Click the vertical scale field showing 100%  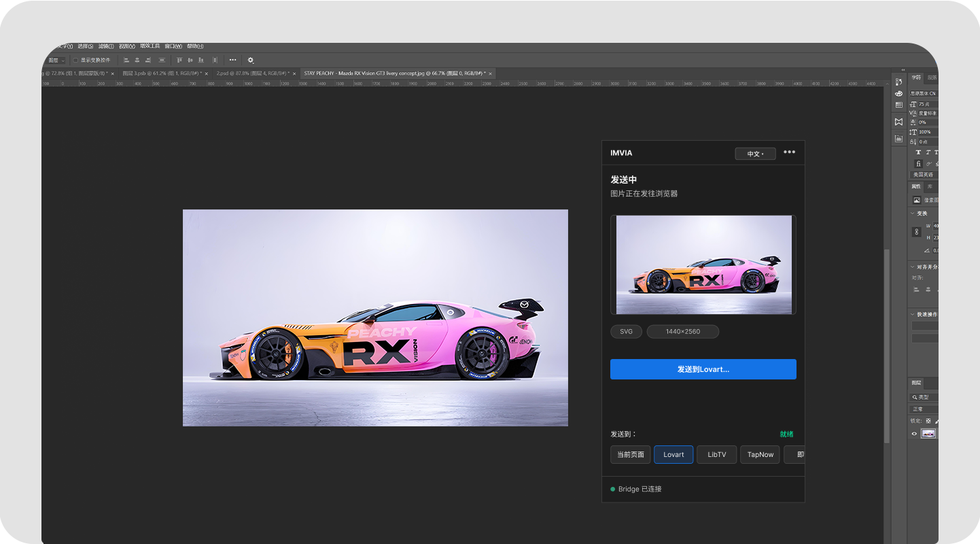point(928,132)
